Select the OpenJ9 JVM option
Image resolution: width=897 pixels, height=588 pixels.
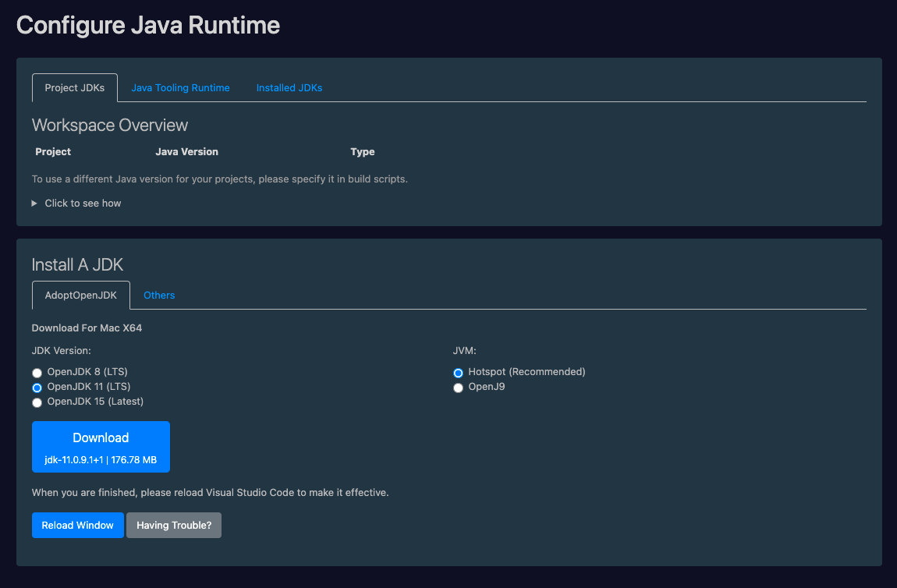[458, 388]
